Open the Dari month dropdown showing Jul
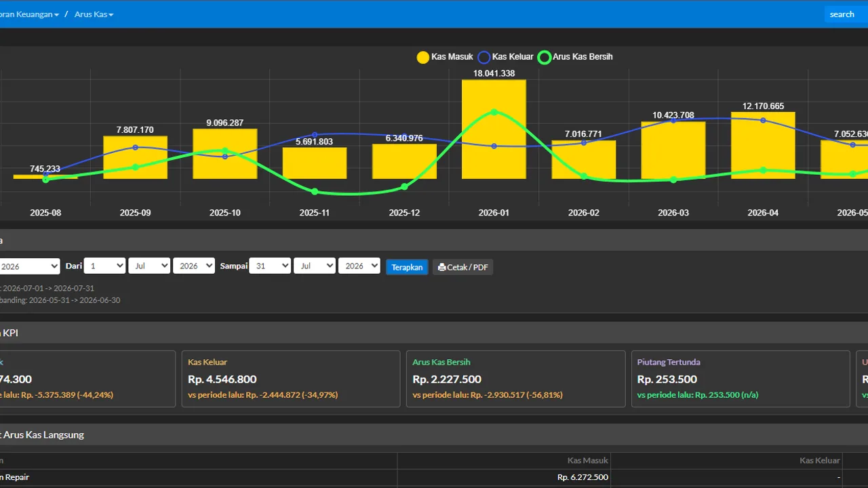868x488 pixels. tap(149, 266)
